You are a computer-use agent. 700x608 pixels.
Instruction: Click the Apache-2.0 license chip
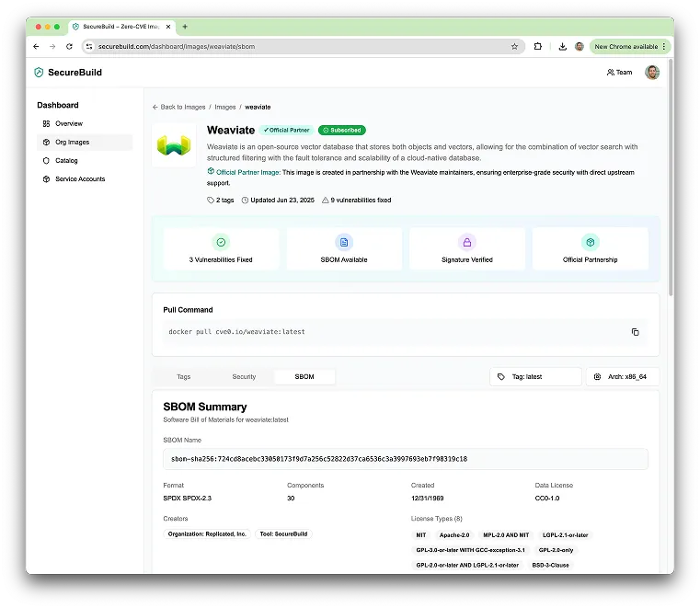(454, 534)
